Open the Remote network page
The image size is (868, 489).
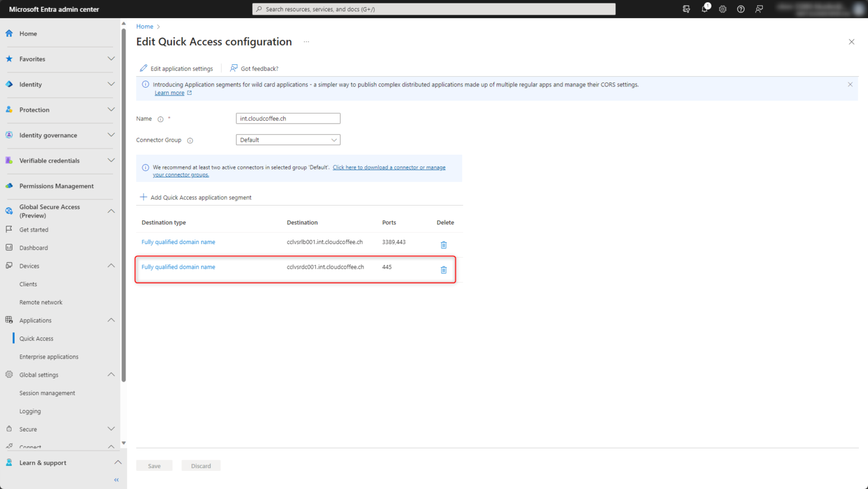(41, 302)
